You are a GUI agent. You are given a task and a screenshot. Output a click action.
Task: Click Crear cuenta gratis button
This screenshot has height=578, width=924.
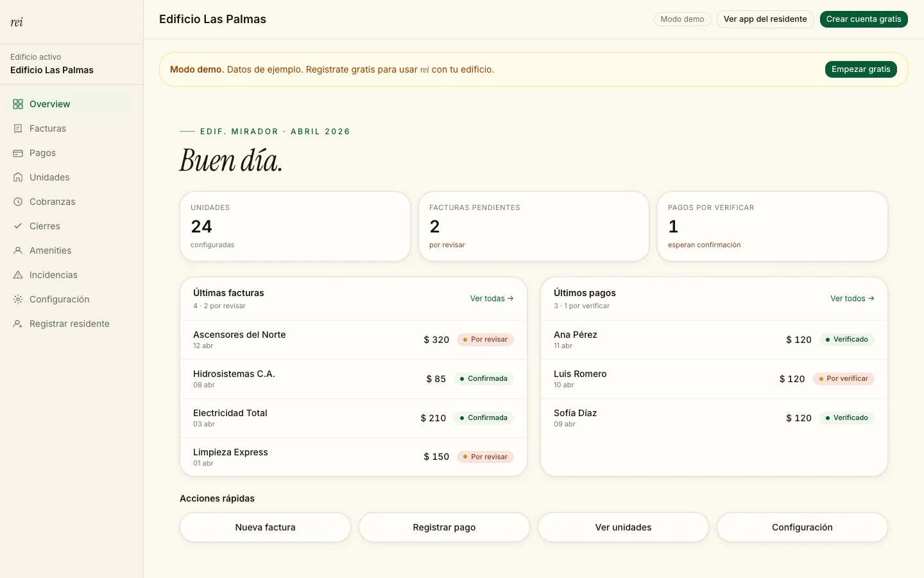click(x=864, y=19)
